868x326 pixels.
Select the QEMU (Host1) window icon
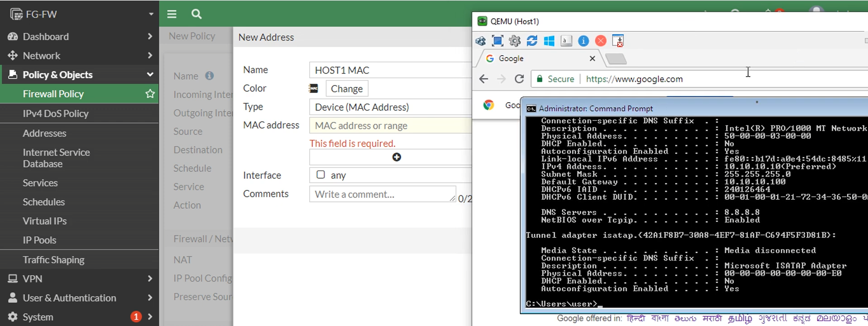tap(482, 21)
